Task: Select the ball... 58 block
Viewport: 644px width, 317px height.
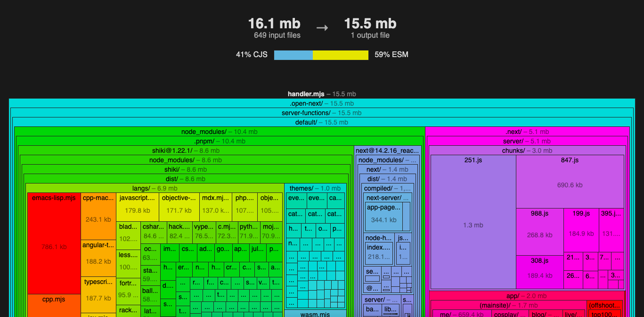Action: (x=150, y=295)
